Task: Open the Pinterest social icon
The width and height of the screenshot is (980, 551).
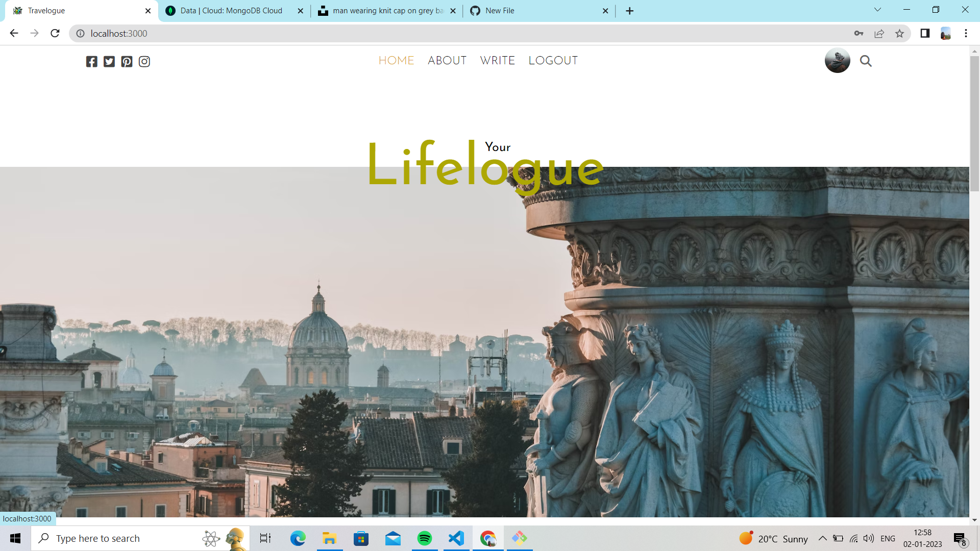Action: 127,62
